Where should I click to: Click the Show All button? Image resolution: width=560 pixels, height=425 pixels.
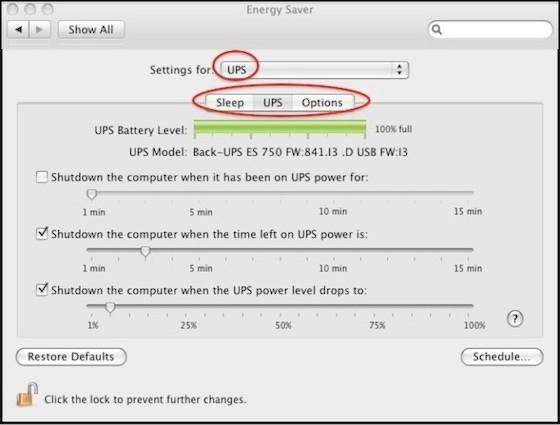tap(91, 29)
